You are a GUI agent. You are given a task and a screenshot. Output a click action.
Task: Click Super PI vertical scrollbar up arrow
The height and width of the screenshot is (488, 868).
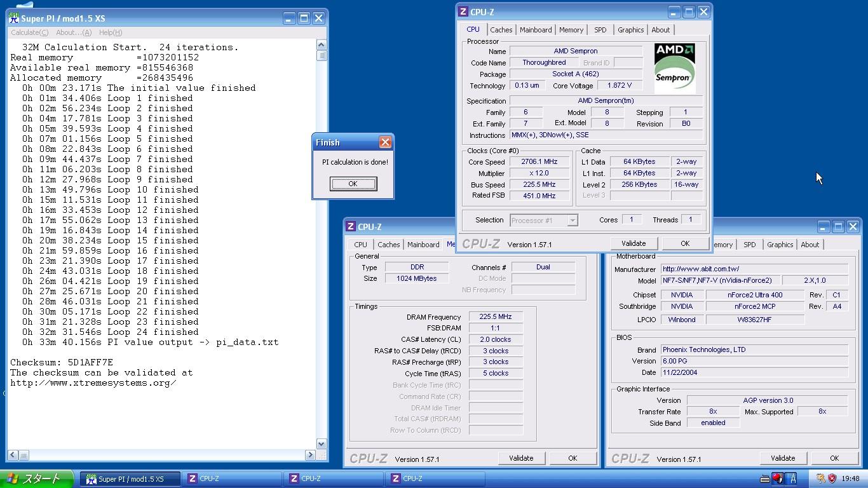pyautogui.click(x=321, y=44)
